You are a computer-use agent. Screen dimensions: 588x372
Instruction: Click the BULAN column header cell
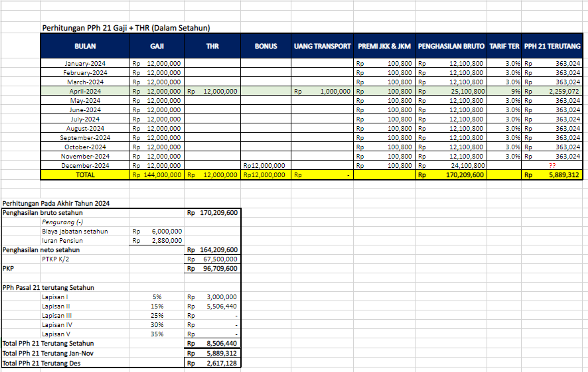point(85,46)
